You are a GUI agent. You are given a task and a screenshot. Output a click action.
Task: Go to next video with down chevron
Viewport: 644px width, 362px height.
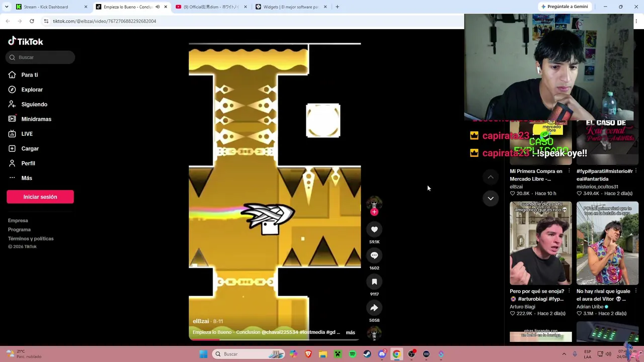[491, 198]
